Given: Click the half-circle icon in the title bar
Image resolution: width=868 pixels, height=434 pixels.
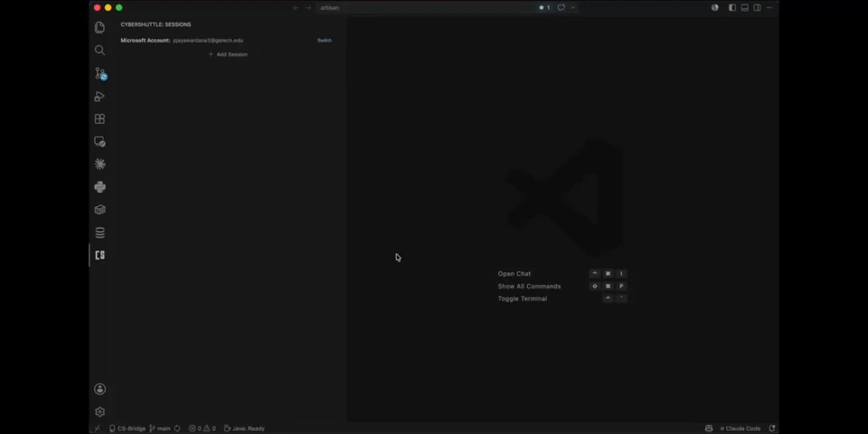Looking at the screenshot, I should coord(714,8).
